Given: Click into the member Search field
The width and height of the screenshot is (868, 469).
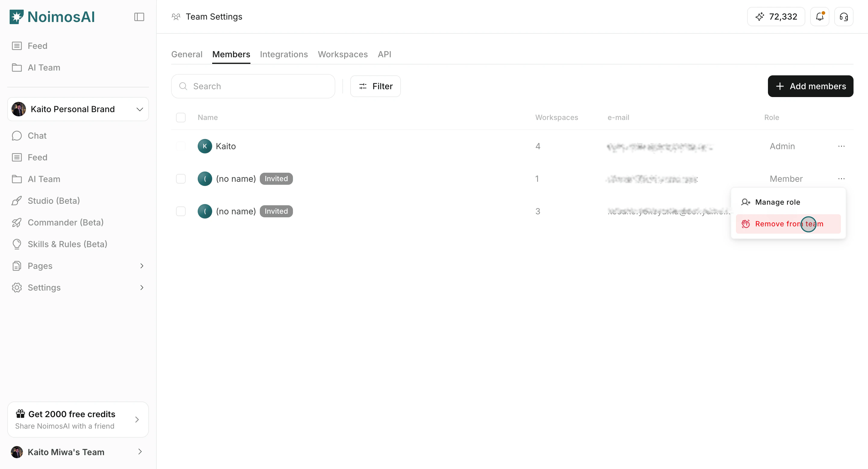Looking at the screenshot, I should point(253,86).
